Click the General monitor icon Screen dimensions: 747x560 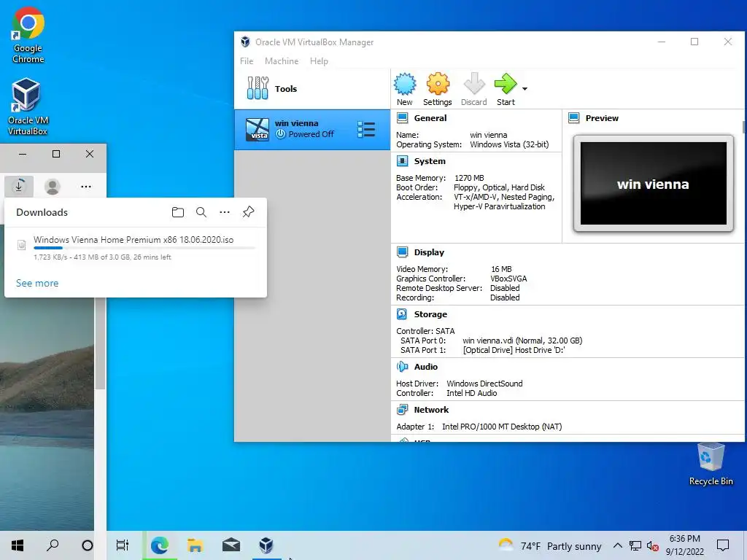pyautogui.click(x=403, y=117)
